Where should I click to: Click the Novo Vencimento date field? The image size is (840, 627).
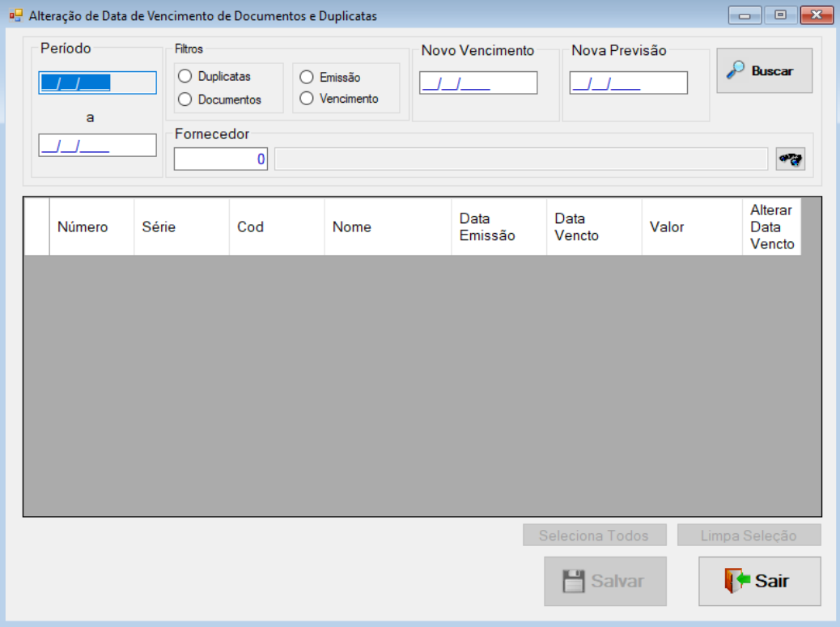pos(478,83)
